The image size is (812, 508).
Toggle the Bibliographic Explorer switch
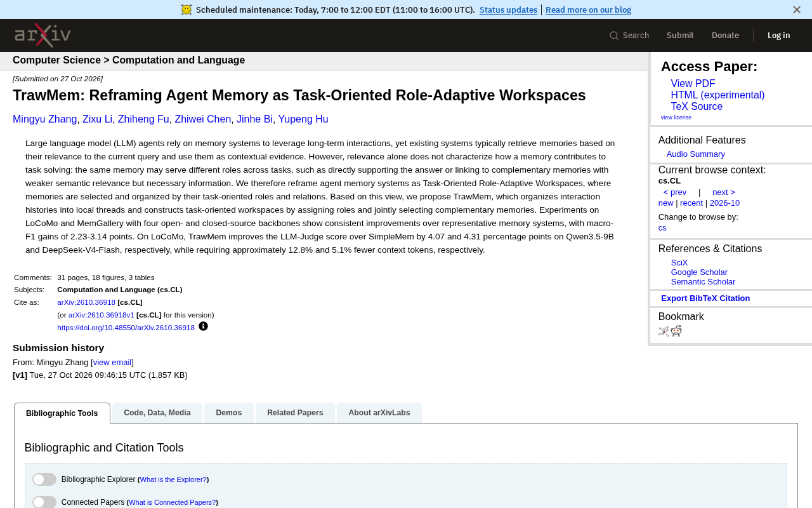[x=44, y=479]
